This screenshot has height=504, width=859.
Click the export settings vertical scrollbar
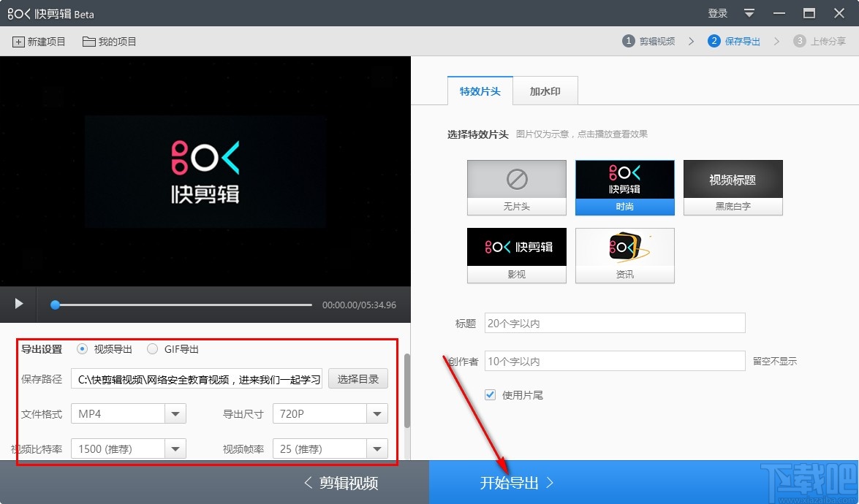pyautogui.click(x=407, y=391)
